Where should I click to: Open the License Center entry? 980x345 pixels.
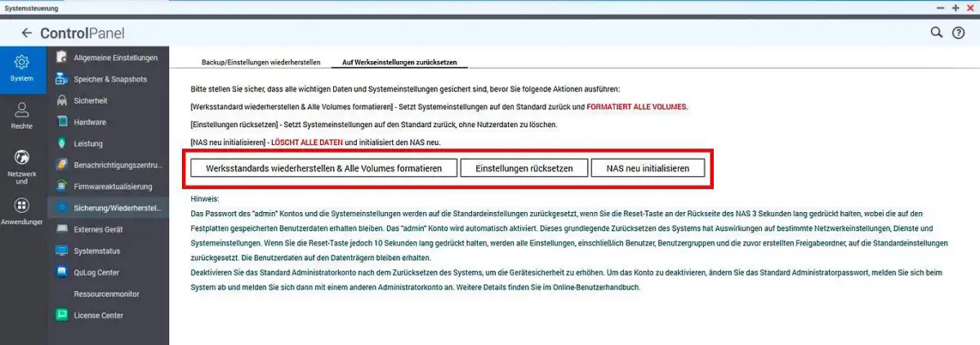click(x=98, y=315)
